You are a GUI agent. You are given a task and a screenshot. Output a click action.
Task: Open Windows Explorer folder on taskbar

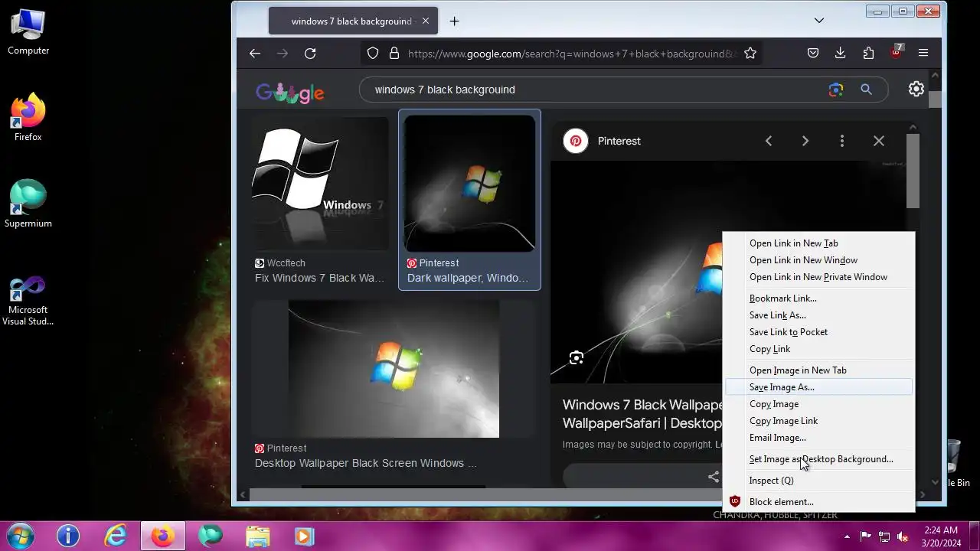[x=257, y=536]
